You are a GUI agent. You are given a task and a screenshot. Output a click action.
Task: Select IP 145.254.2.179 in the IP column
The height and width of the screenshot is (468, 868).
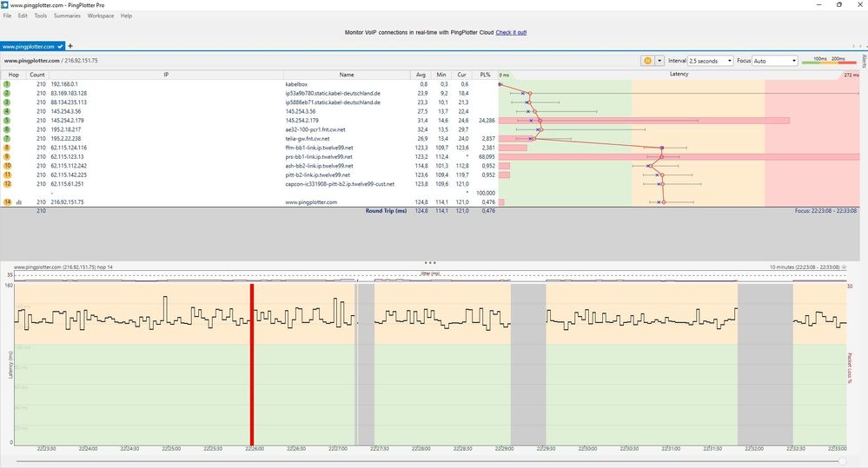pyautogui.click(x=67, y=120)
